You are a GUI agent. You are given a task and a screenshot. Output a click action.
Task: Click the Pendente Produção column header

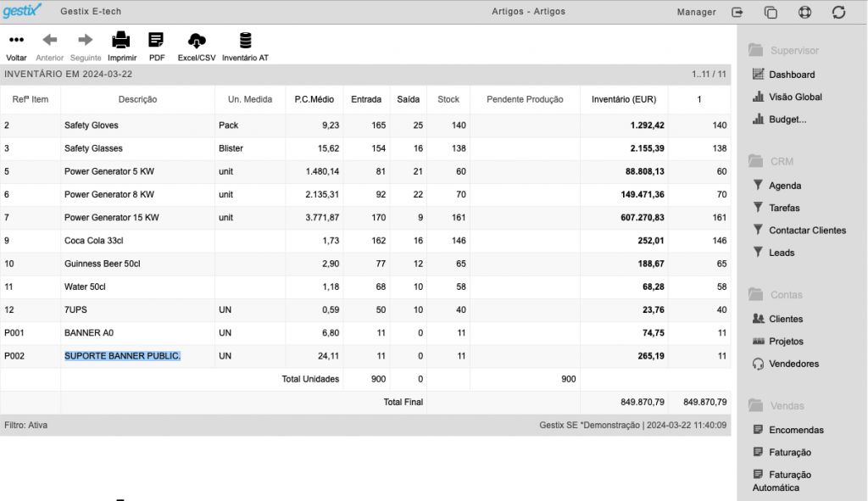tap(525, 100)
